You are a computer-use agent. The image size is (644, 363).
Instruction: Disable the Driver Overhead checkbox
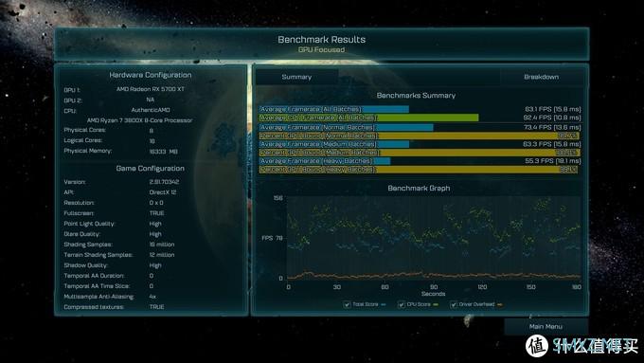point(454,304)
